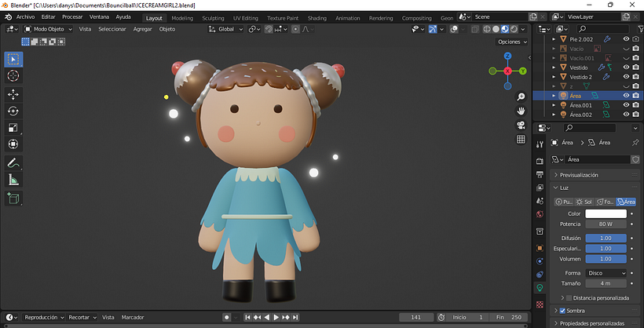The height and width of the screenshot is (328, 644).
Task: Activate the 3D Cursor tool
Action: (x=13, y=76)
